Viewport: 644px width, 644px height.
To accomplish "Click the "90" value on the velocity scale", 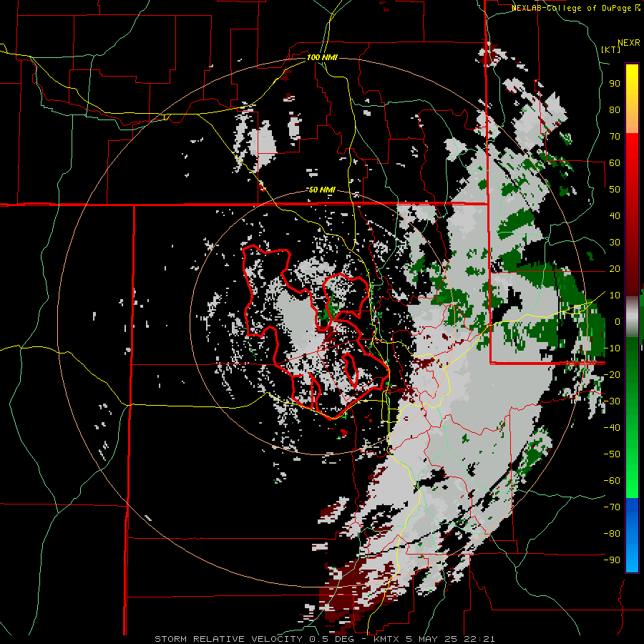I will [x=615, y=84].
